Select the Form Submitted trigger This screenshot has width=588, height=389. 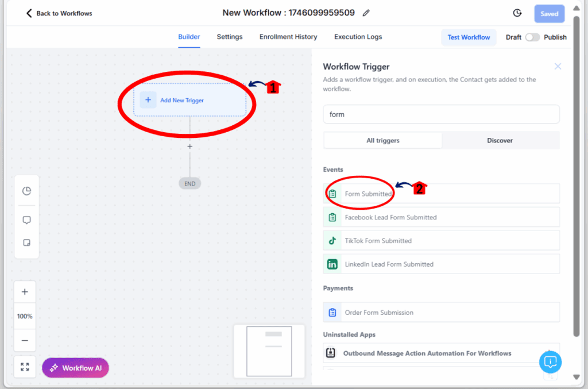442,194
